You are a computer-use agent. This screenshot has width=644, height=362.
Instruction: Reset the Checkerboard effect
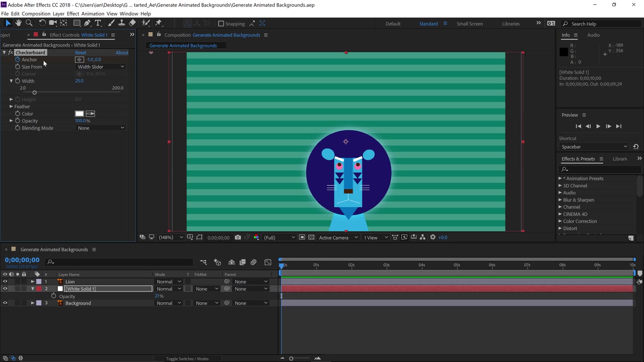80,53
